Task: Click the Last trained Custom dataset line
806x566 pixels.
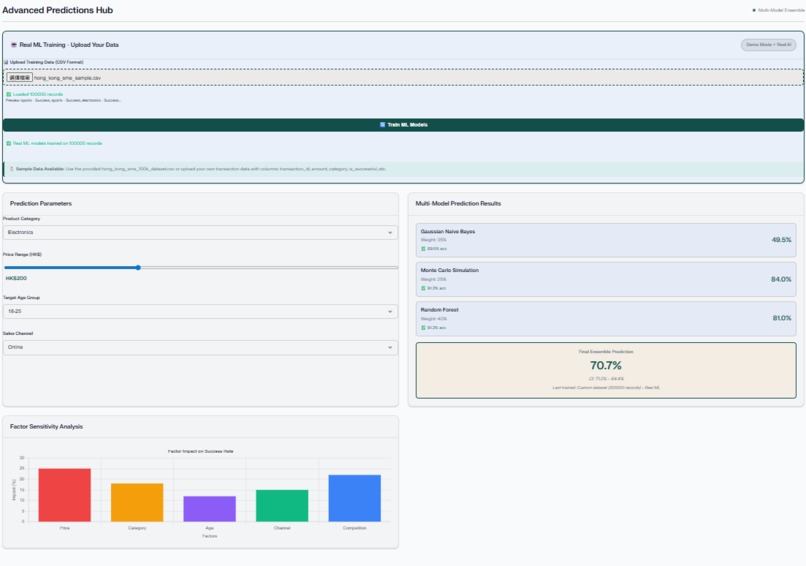Action: (x=606, y=388)
